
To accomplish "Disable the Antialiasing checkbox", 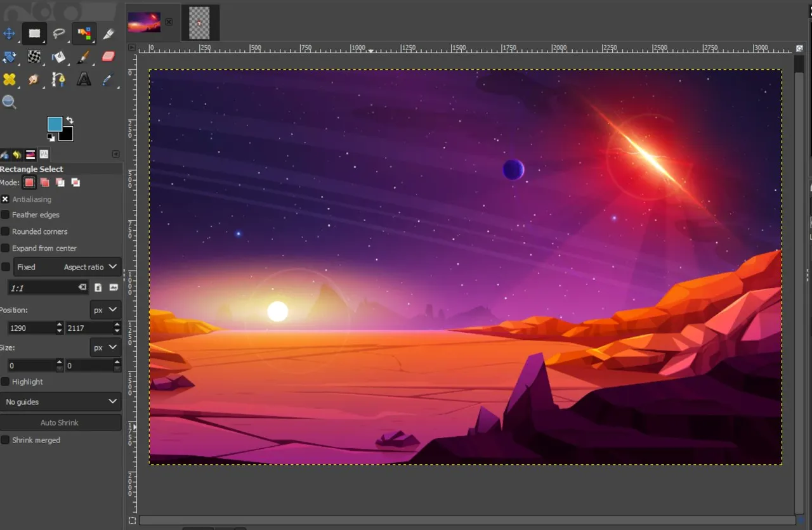I will [x=5, y=199].
